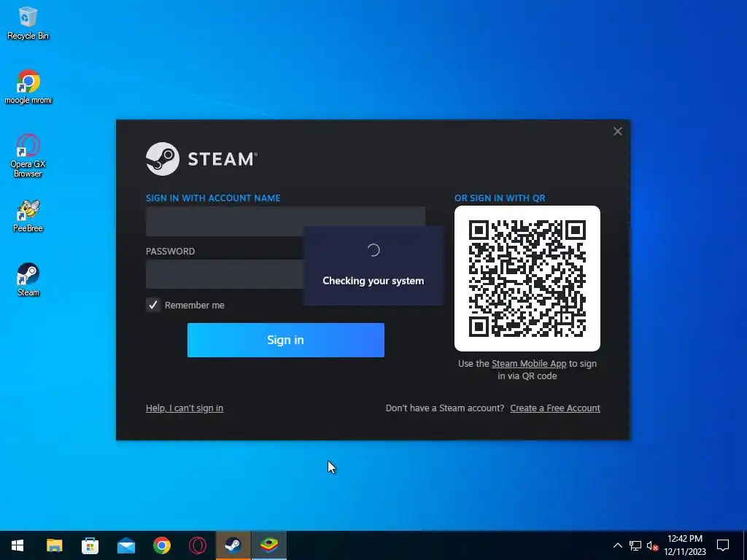The width and height of the screenshot is (747, 560).
Task: Click the QR code image
Action: [x=527, y=279]
